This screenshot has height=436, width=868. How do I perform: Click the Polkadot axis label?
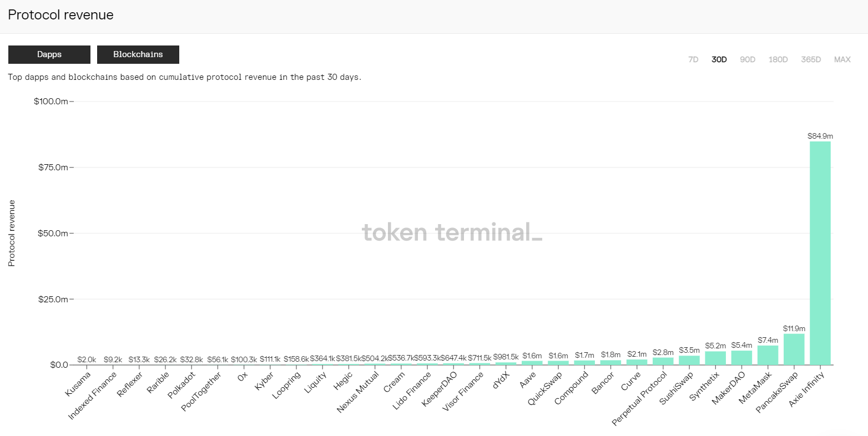point(181,385)
